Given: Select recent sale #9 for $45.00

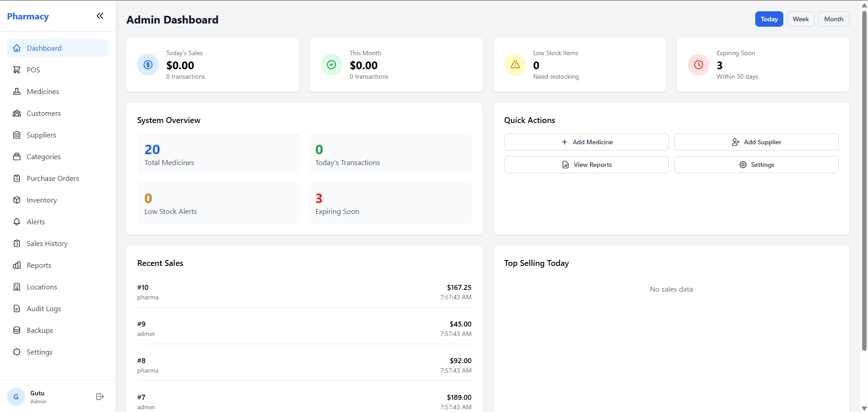Looking at the screenshot, I should point(304,329).
